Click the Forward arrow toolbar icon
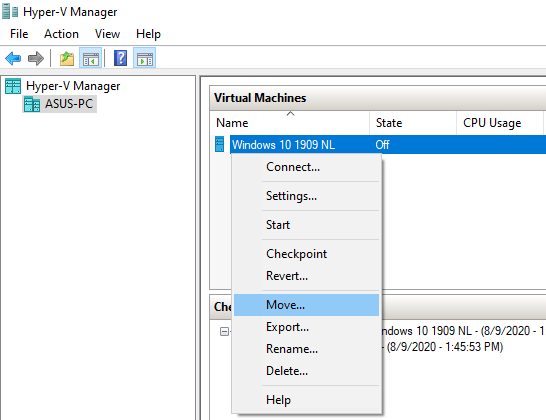The image size is (546, 420). click(x=36, y=58)
